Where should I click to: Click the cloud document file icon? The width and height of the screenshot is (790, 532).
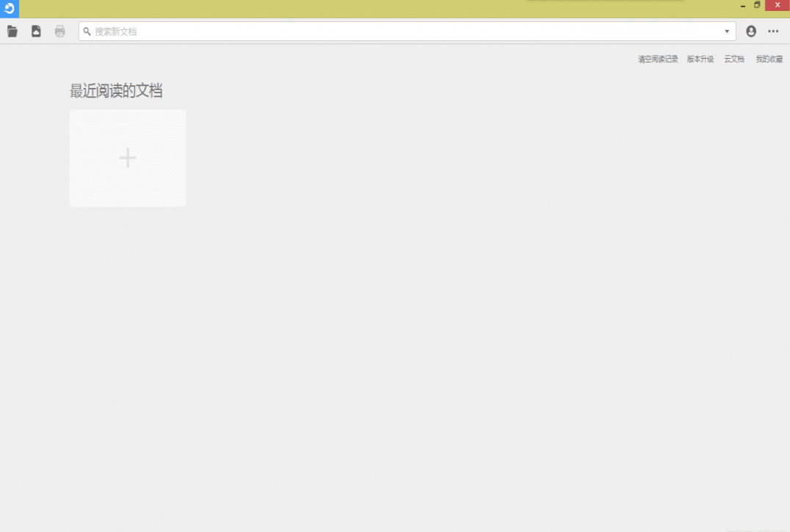(x=36, y=32)
